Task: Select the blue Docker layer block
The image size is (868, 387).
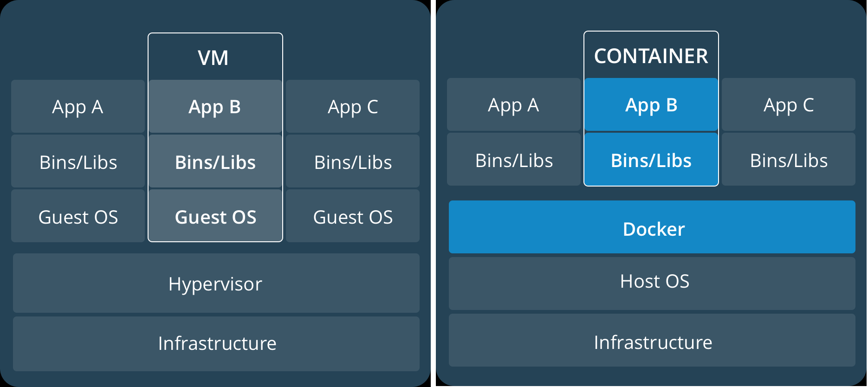Action: (x=652, y=227)
